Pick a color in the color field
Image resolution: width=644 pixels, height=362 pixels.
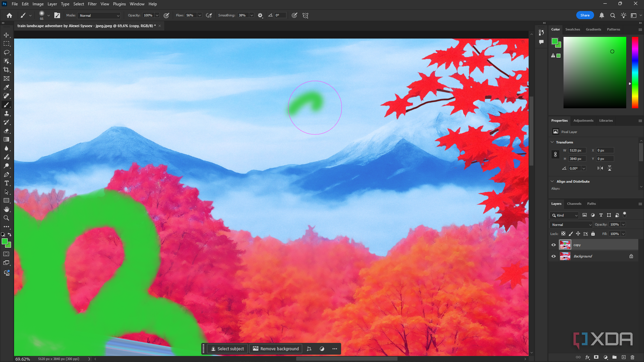point(595,72)
